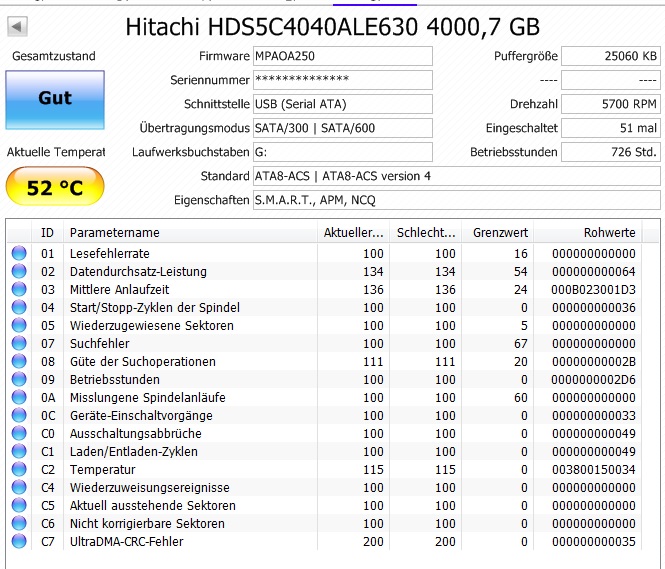Click raw value 000000000035 of UltraDMA row
Screen dimensions: 665x569
[594, 542]
